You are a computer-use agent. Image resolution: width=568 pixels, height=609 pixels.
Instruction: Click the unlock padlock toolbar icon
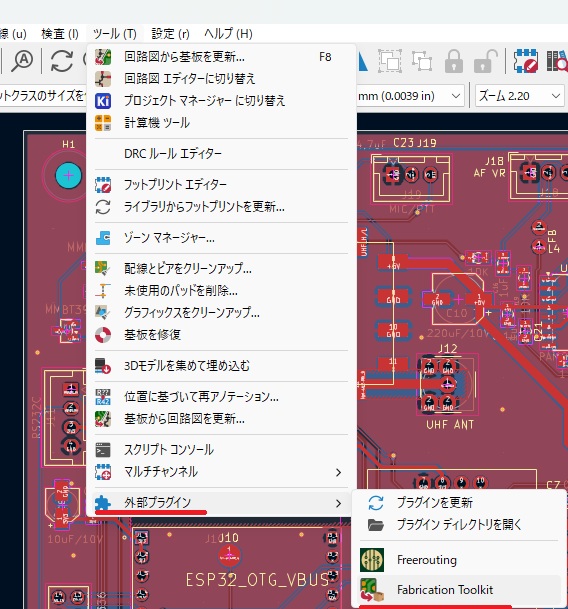tap(485, 61)
